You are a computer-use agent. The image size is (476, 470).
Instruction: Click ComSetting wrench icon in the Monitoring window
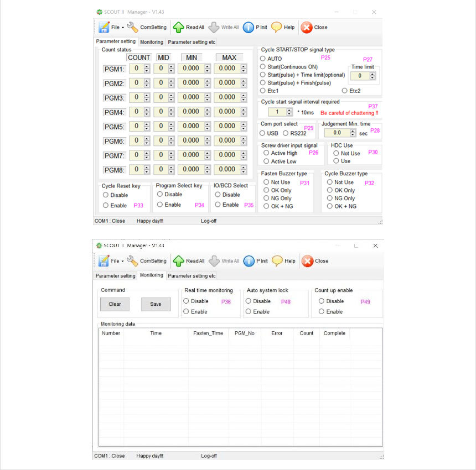(x=132, y=260)
